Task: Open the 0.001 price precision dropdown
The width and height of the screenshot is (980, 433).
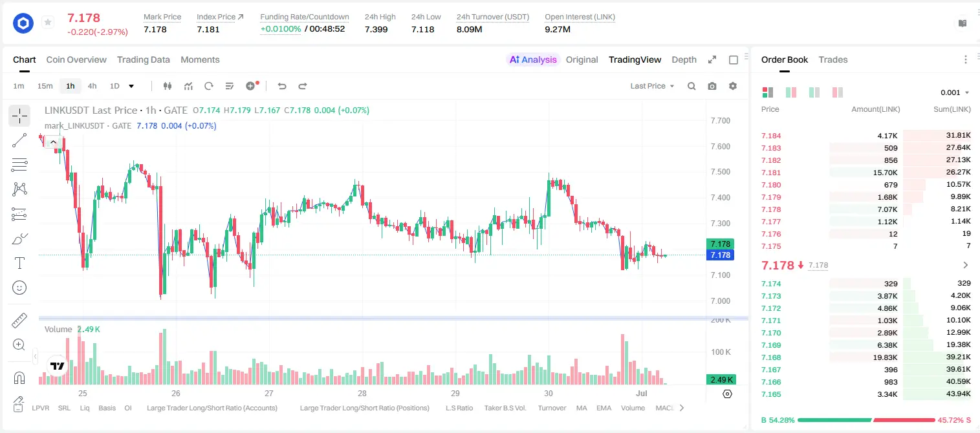Action: pos(955,92)
